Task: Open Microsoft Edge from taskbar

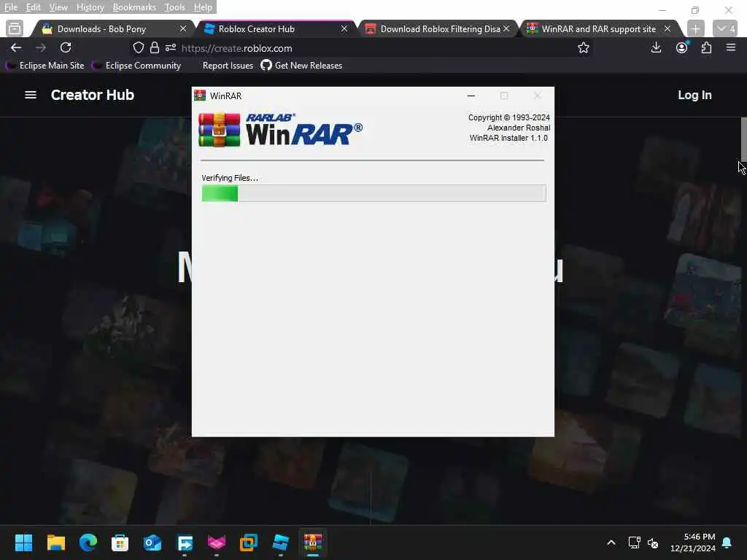Action: pos(88,542)
